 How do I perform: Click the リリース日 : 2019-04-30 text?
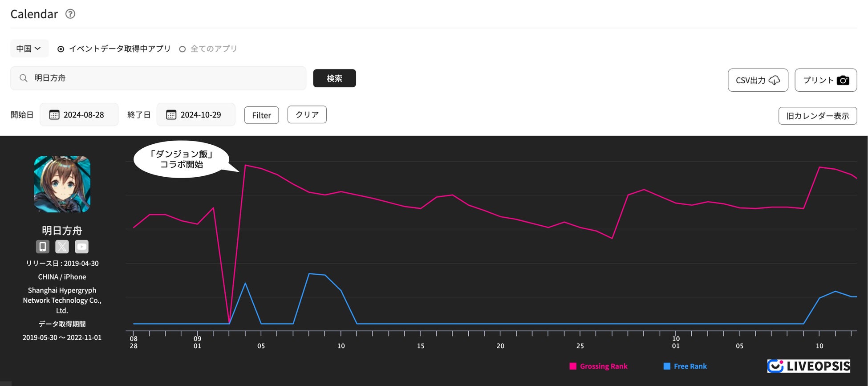62,263
